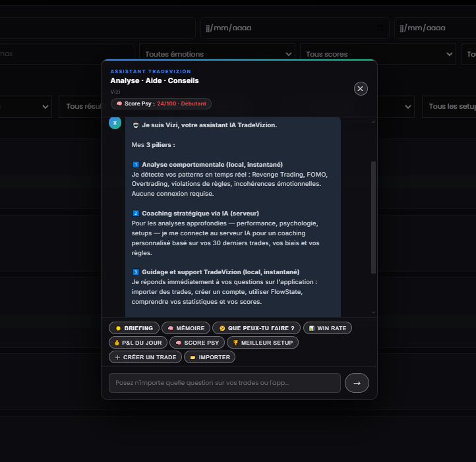Click the Briefing quick-action chip
Screen dimensions: 476x462
pyautogui.click(x=134, y=328)
